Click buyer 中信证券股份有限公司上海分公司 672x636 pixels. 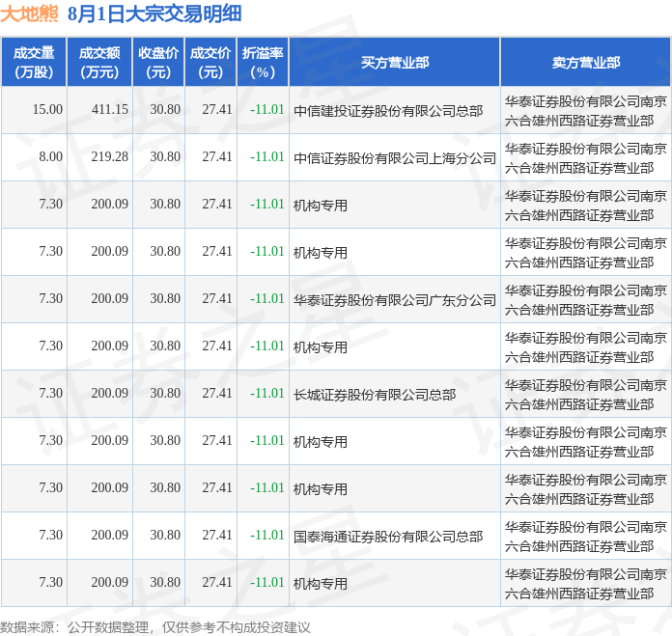pyautogui.click(x=394, y=157)
